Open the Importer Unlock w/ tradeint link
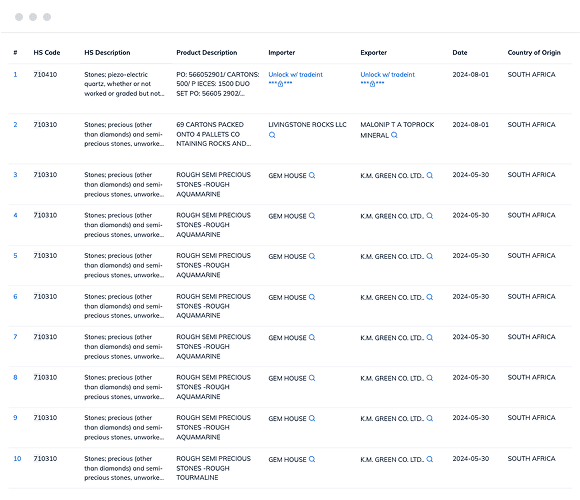The height and width of the screenshot is (500, 580). (295, 75)
